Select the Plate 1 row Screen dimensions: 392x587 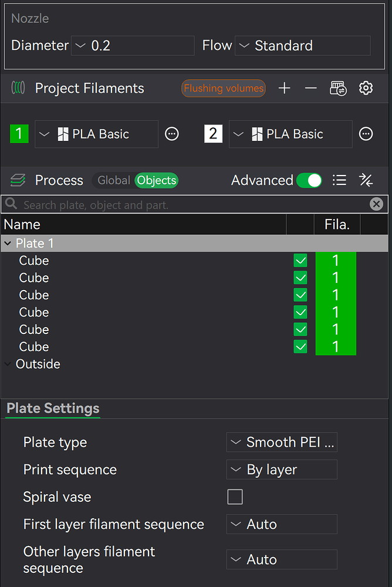195,244
